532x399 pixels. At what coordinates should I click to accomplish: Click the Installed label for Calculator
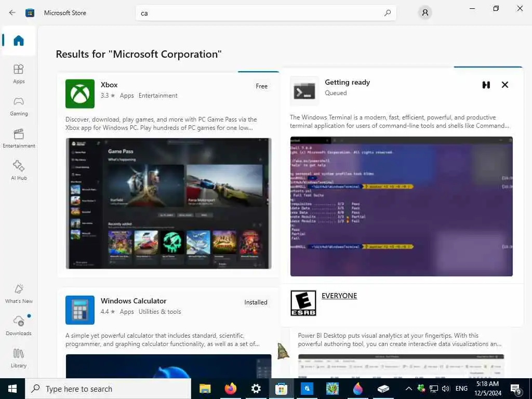[x=256, y=302]
